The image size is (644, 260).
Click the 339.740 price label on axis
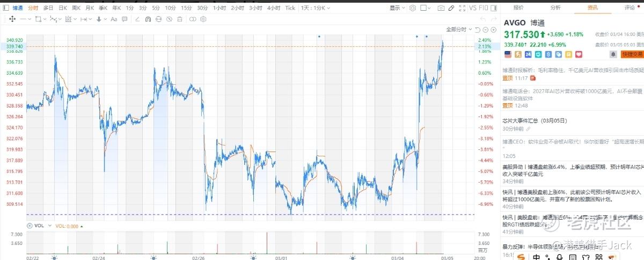pyautogui.click(x=14, y=47)
